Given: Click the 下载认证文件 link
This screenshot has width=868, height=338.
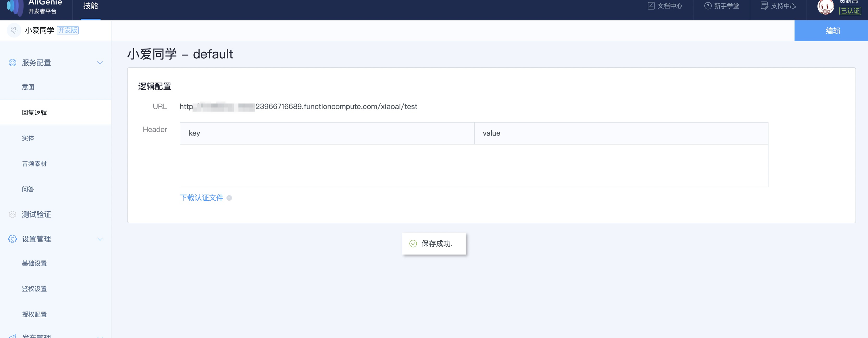Looking at the screenshot, I should (x=201, y=198).
